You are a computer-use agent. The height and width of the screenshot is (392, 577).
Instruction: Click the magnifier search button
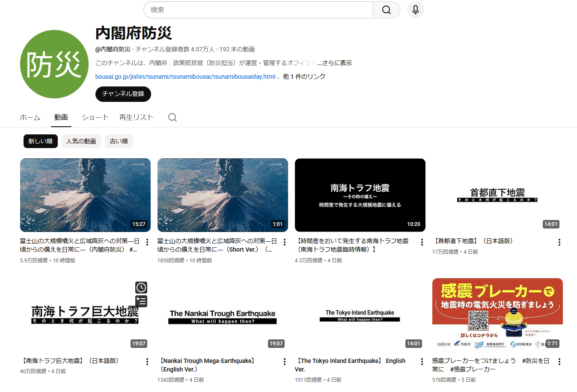(x=386, y=10)
